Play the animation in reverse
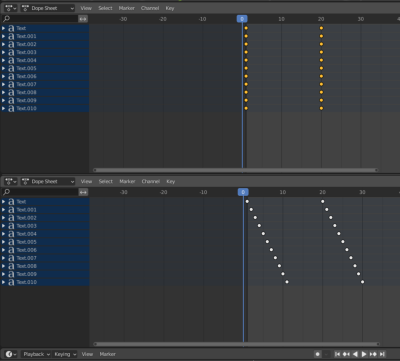400x361 pixels. (x=355, y=354)
